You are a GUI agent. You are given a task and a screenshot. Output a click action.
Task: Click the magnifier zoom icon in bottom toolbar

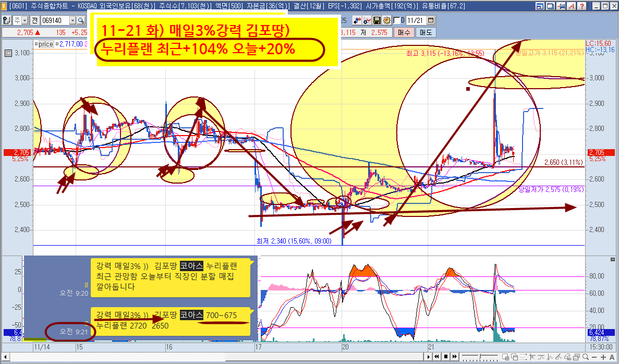click(x=586, y=357)
